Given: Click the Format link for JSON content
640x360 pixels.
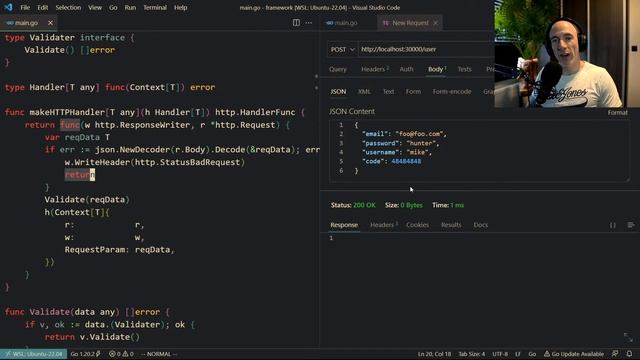Looking at the screenshot, I should click(x=617, y=113).
